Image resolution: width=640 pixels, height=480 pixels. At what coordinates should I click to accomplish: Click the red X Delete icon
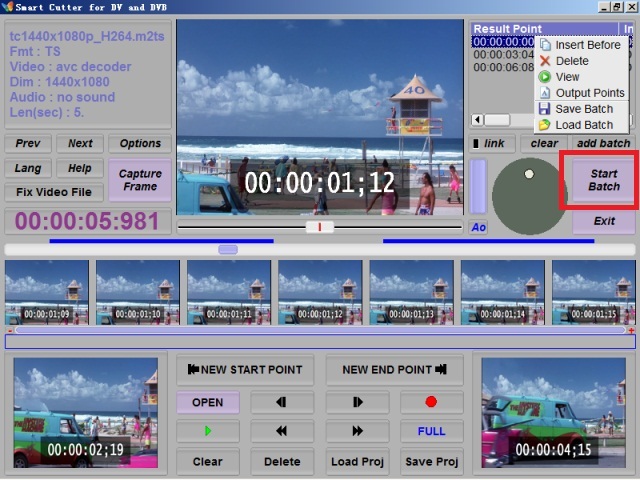pyautogui.click(x=545, y=61)
